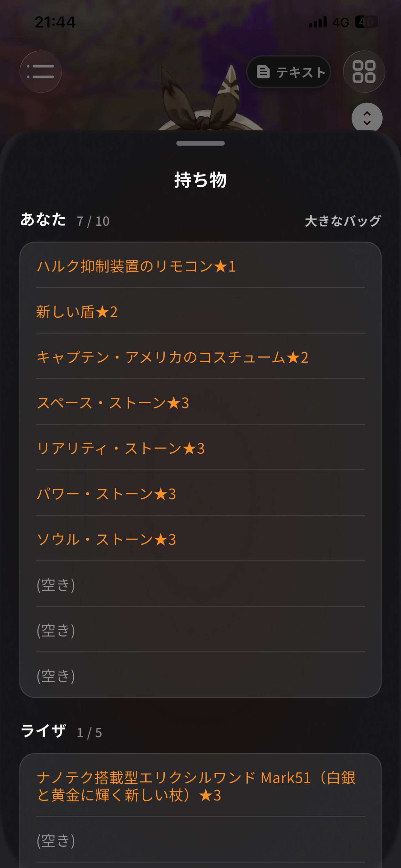
Task: Tap ライザ's first empty (空き) slot
Action: click(200, 840)
